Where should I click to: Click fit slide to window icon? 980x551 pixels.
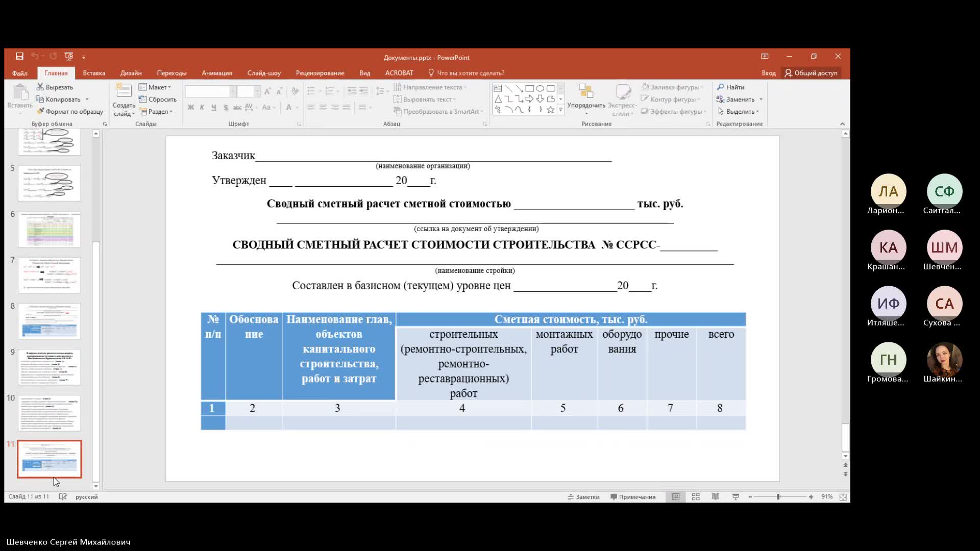pos(843,497)
